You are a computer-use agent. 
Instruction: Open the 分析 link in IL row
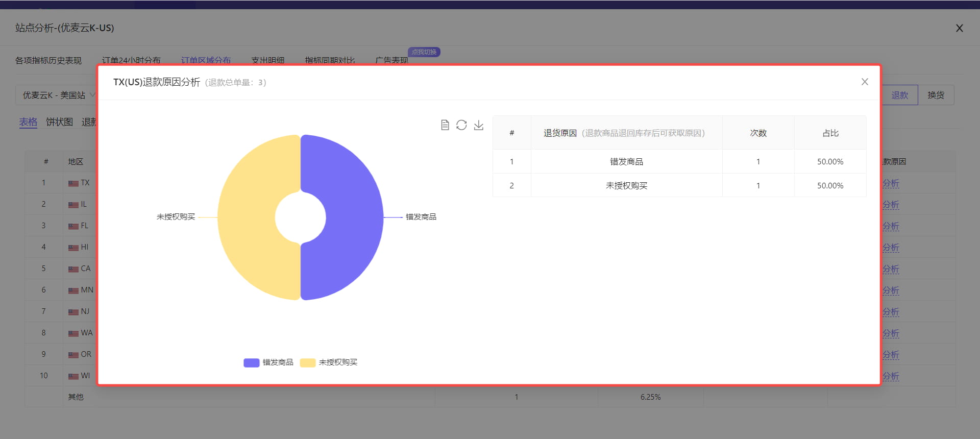(891, 205)
